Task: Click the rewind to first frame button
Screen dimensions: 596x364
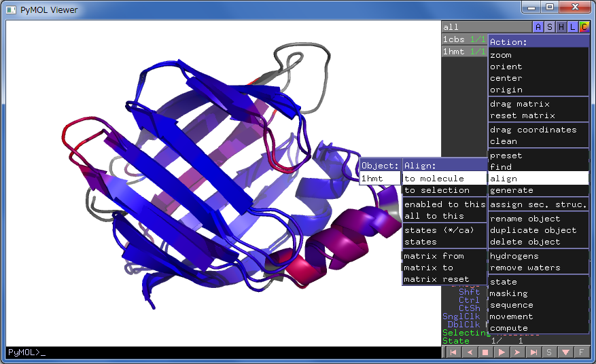Action: (453, 352)
